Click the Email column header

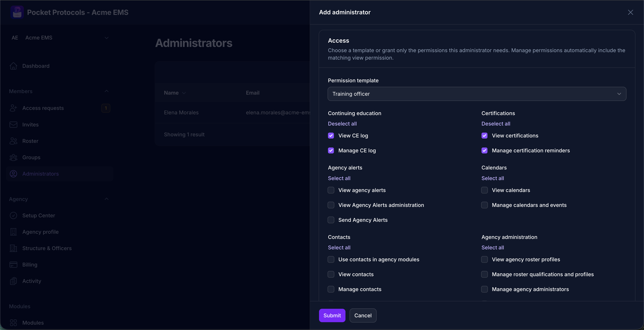click(252, 93)
